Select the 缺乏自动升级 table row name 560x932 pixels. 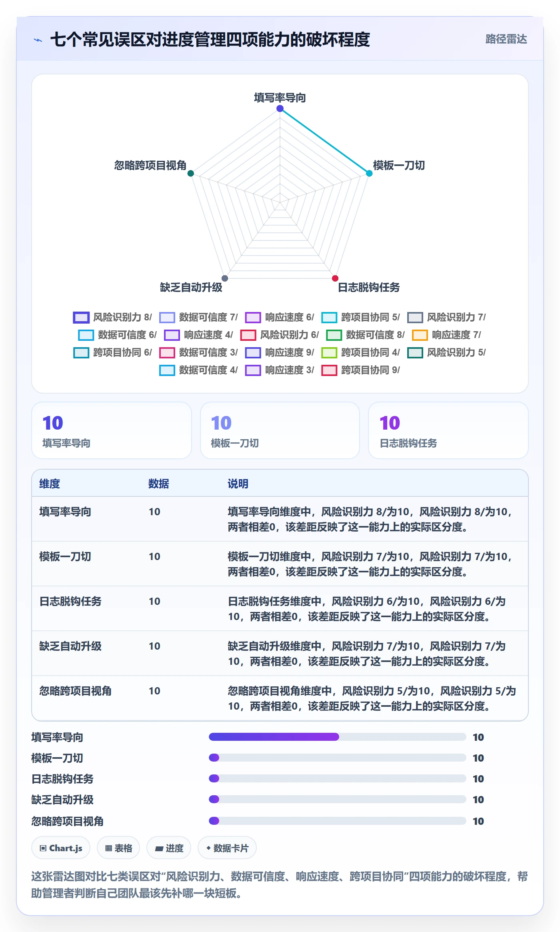tap(70, 646)
